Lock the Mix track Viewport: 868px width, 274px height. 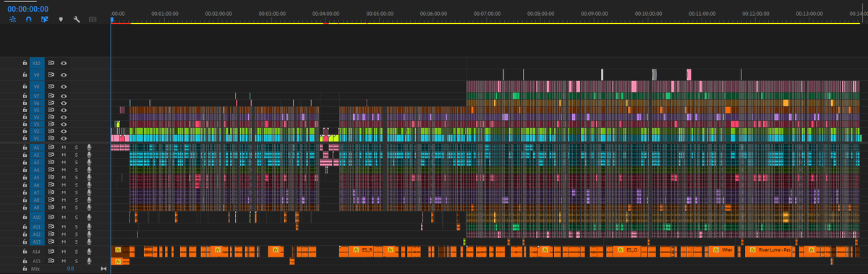pos(25,268)
